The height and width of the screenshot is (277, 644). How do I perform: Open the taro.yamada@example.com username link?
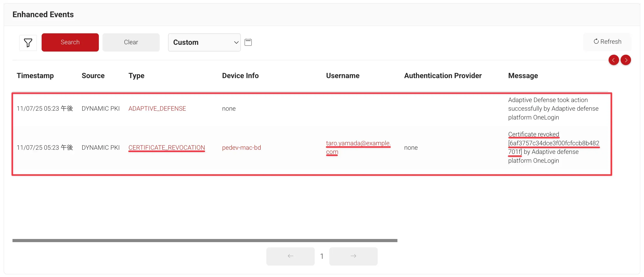pyautogui.click(x=358, y=143)
